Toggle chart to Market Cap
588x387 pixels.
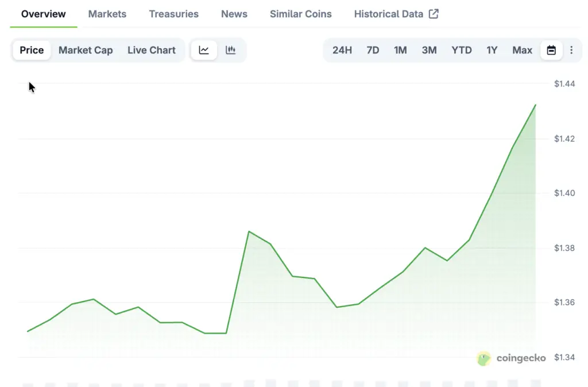click(86, 50)
